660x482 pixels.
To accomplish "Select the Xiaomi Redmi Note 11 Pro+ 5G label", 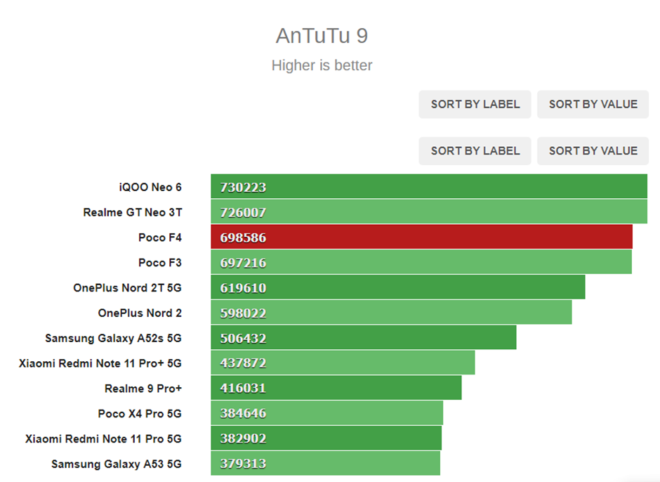I will pos(100,363).
